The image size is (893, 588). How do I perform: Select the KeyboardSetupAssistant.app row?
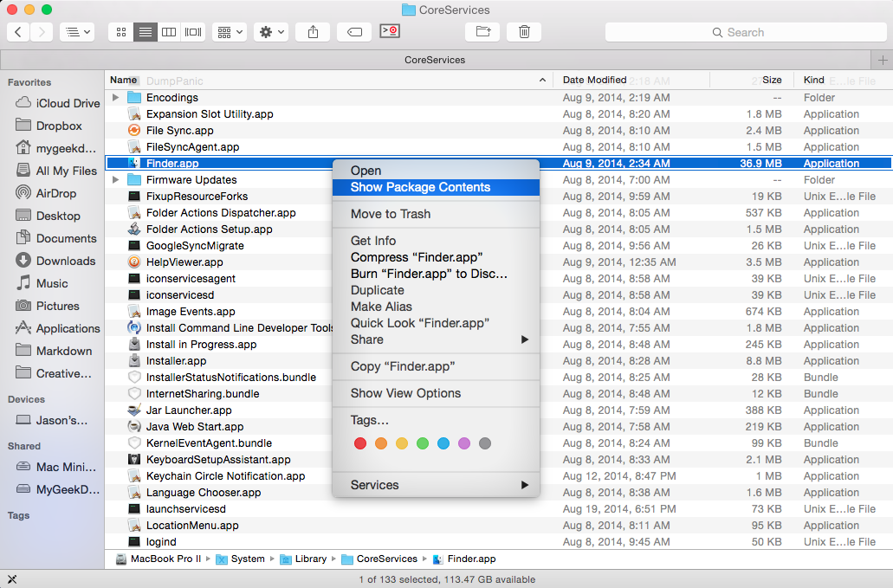[x=498, y=459]
